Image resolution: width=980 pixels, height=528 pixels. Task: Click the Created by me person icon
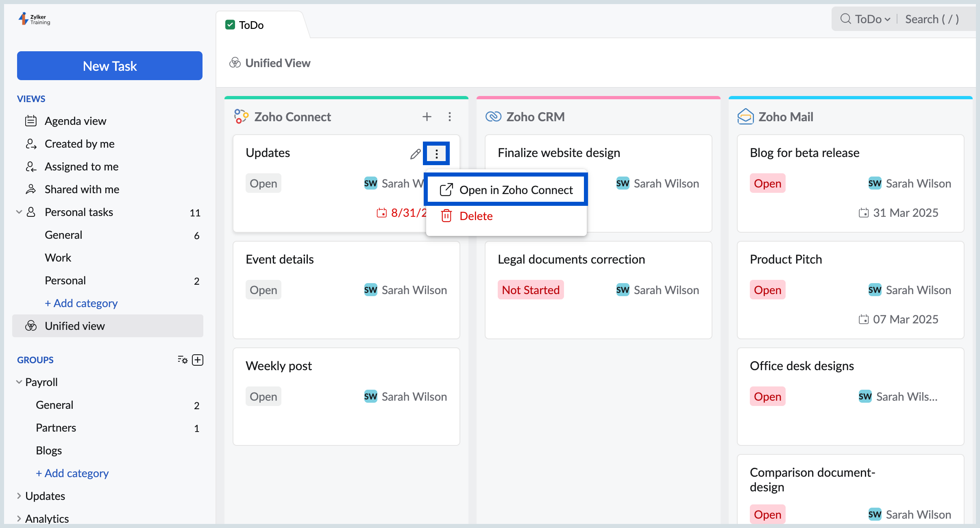click(31, 144)
